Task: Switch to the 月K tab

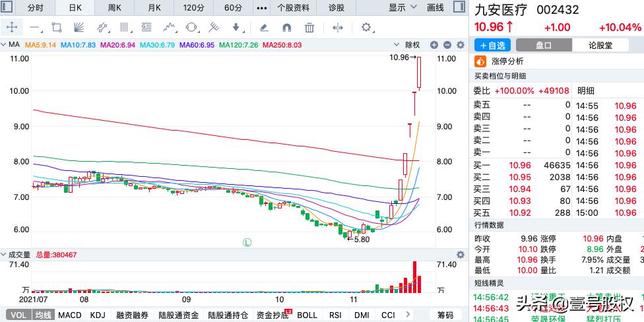Action: point(154,7)
